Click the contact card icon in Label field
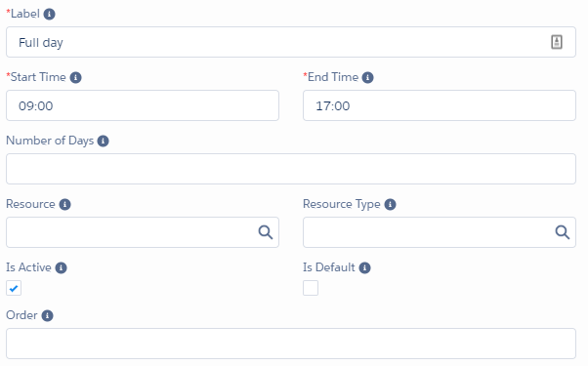This screenshot has width=588, height=366. [x=557, y=42]
